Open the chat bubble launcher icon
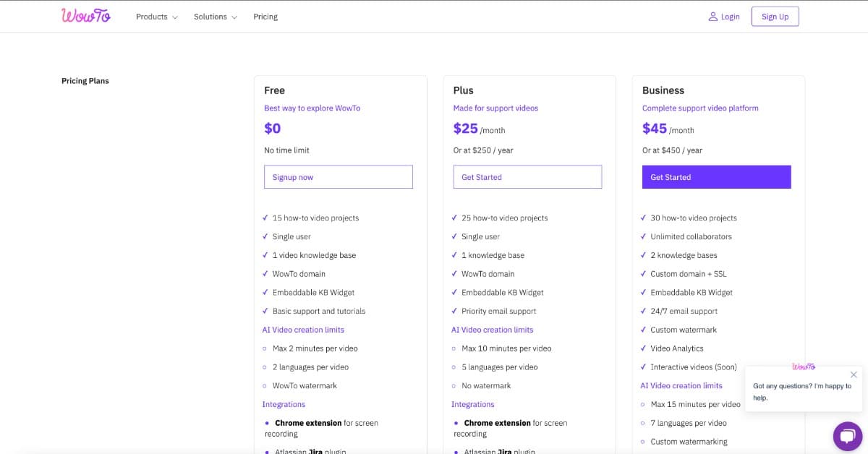 pyautogui.click(x=848, y=436)
